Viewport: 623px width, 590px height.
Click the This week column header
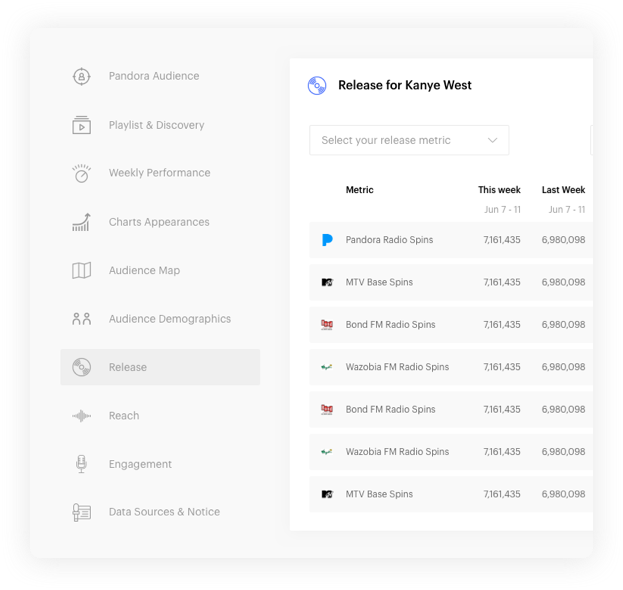(x=499, y=190)
